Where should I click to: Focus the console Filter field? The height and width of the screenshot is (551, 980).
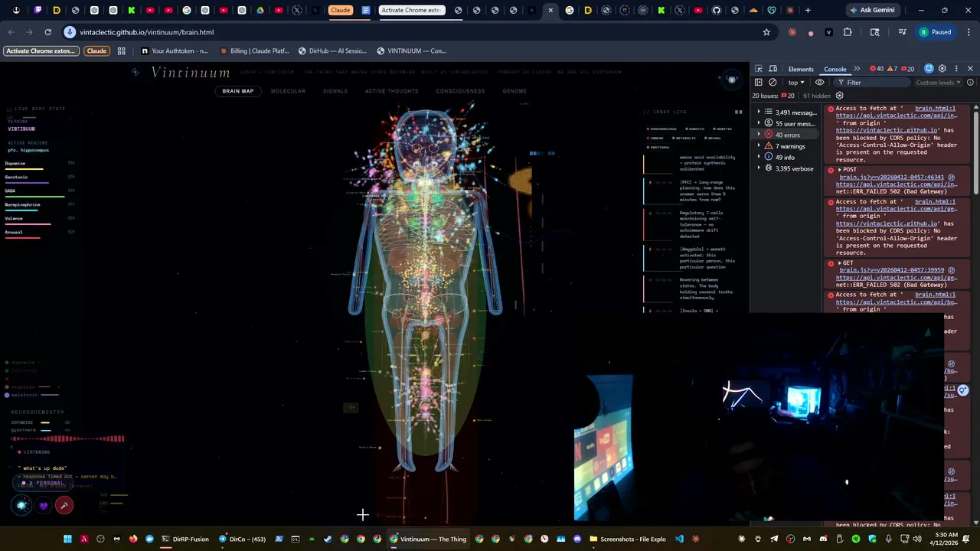[x=872, y=83]
